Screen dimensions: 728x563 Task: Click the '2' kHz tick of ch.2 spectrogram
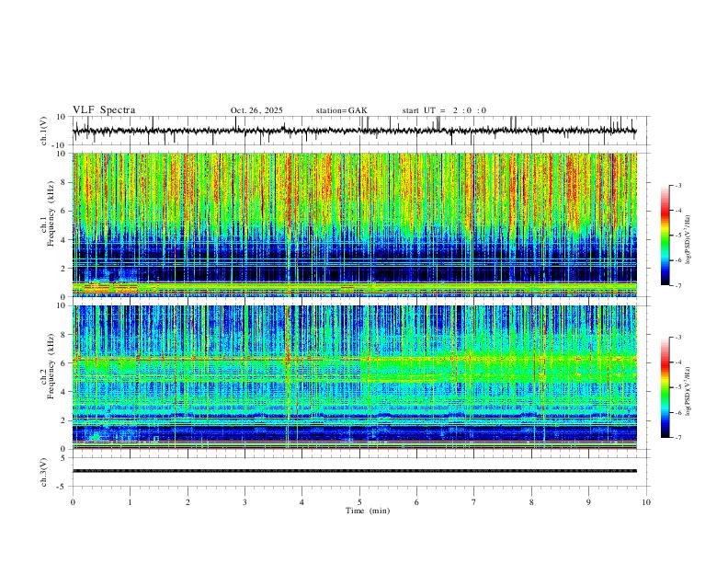[63, 420]
